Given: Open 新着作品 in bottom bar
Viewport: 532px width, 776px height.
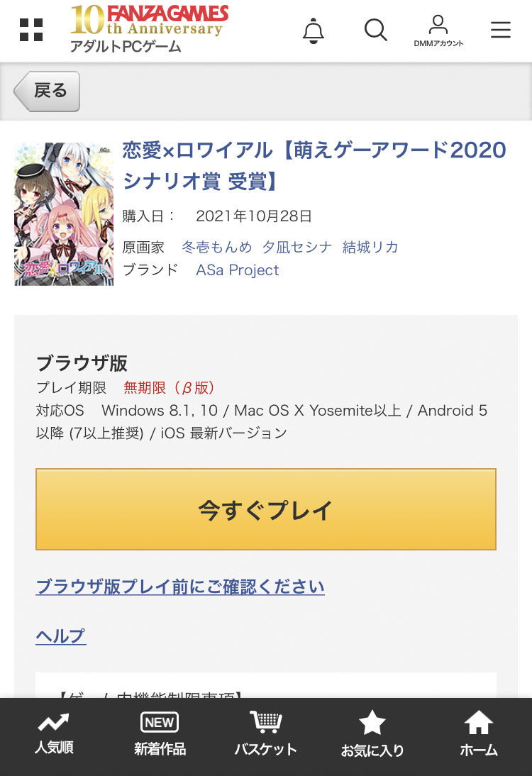Looking at the screenshot, I should pos(160,735).
